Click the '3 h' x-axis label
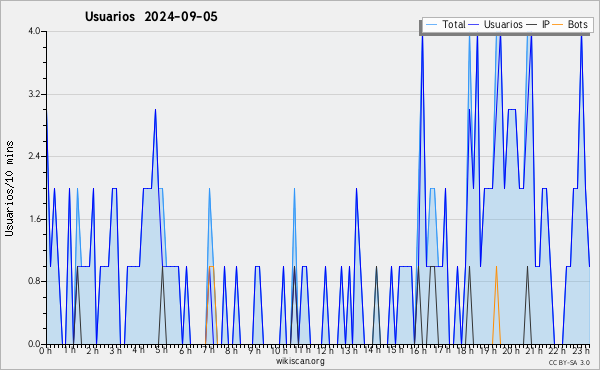This screenshot has width=600, height=370. coord(115,350)
